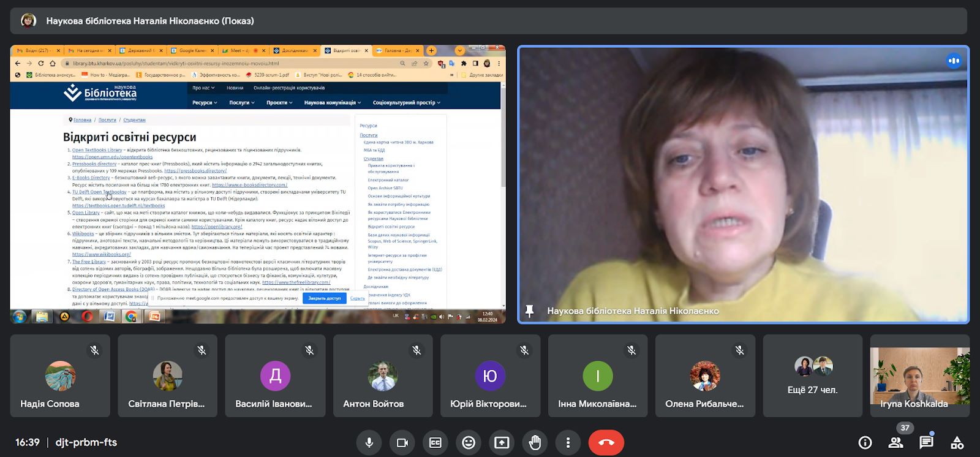Switch to the Google Календар browser tab
The width and height of the screenshot is (980, 457).
click(x=192, y=50)
